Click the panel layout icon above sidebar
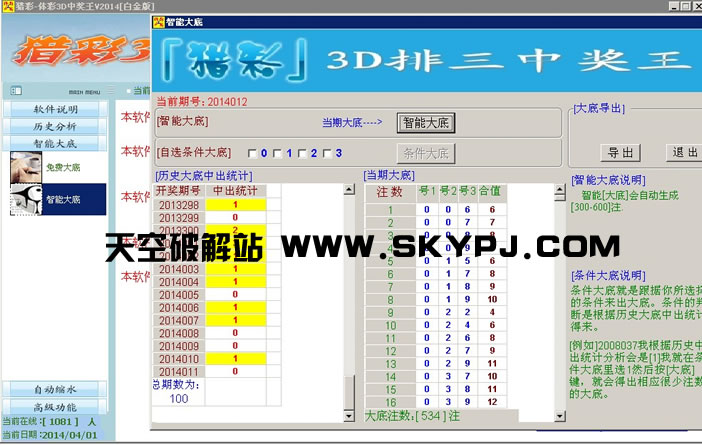Image resolution: width=702 pixels, height=445 pixels. (13, 90)
